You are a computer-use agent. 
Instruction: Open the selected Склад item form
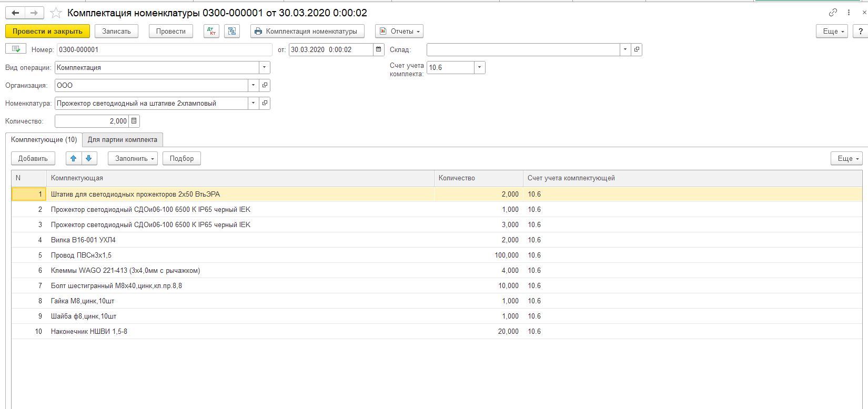[637, 49]
